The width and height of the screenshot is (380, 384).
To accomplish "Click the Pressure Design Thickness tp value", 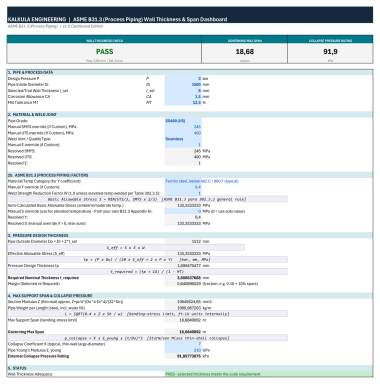I will coord(183,266).
